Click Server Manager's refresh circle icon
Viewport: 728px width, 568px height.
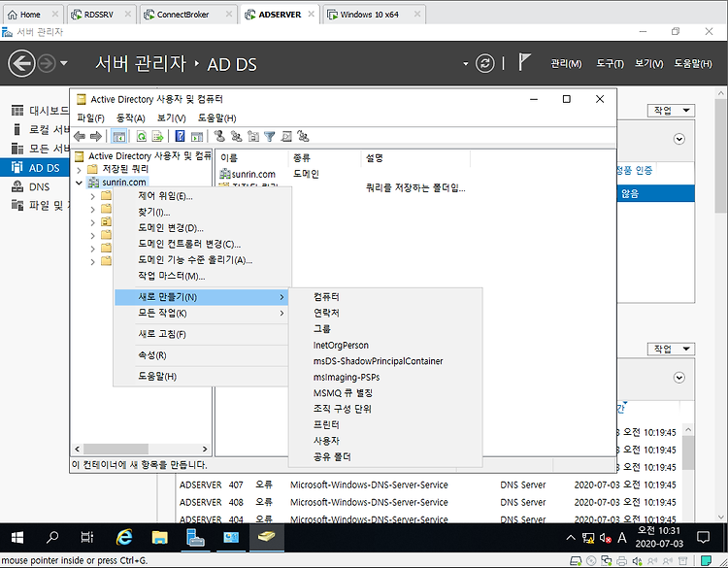[x=484, y=63]
